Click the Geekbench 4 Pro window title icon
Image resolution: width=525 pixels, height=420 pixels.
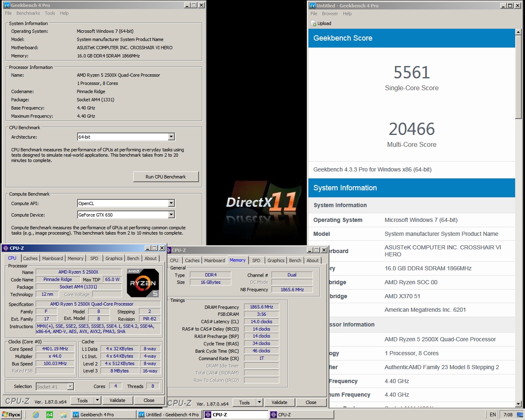click(7, 5)
